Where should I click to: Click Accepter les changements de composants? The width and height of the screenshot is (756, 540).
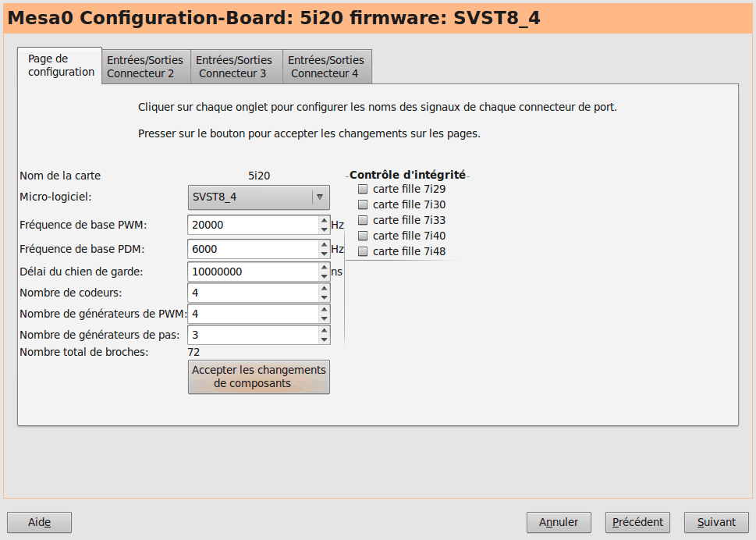pyautogui.click(x=259, y=377)
